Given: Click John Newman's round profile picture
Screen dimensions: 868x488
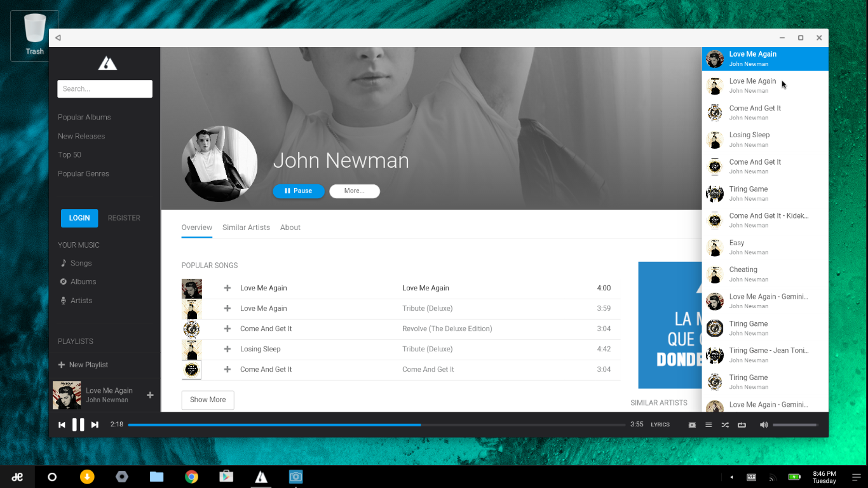Looking at the screenshot, I should pos(220,164).
